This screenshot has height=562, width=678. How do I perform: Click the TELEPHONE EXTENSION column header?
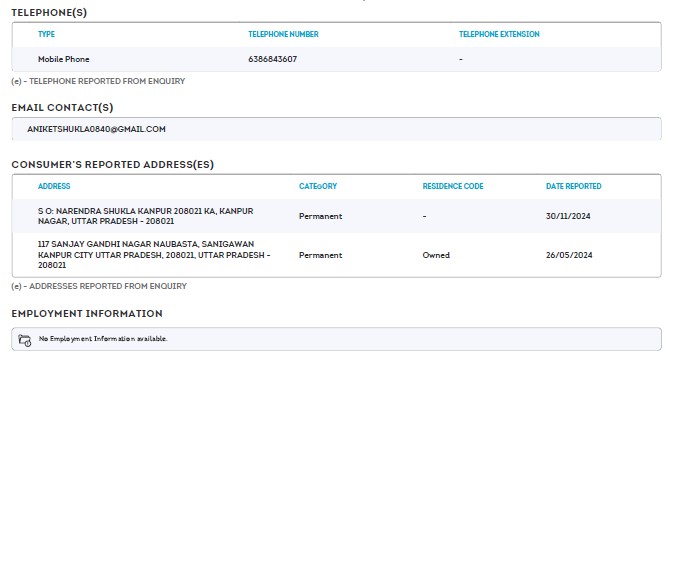coord(498,34)
